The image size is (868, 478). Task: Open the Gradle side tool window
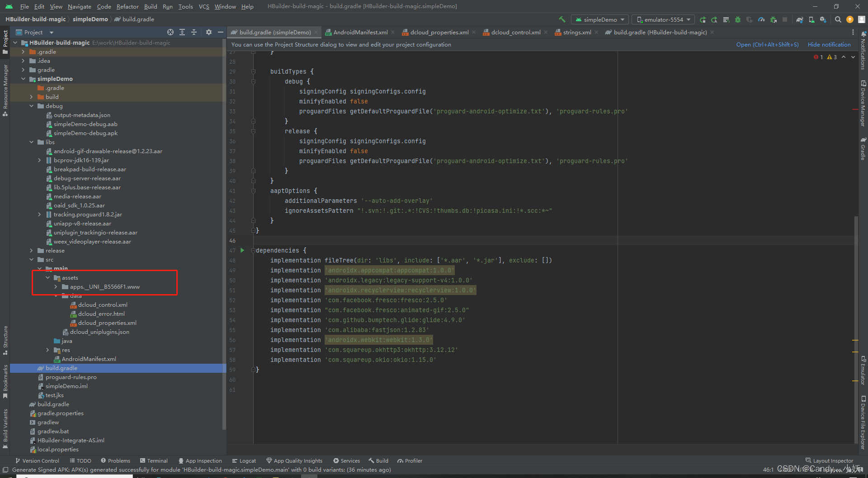click(x=863, y=149)
